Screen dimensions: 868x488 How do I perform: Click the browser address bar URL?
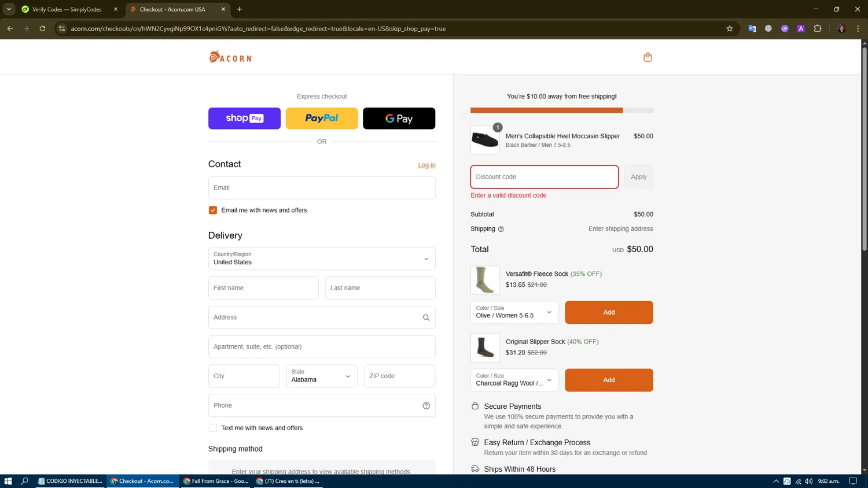pos(258,28)
